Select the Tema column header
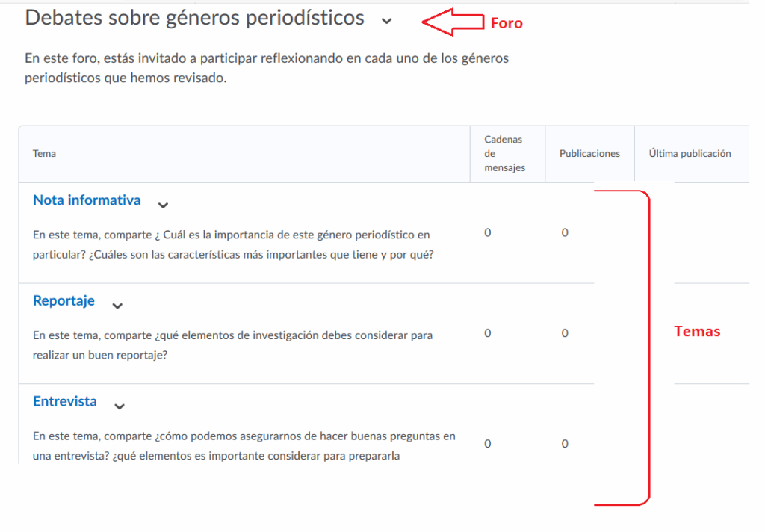This screenshot has height=532, width=765. [x=44, y=154]
